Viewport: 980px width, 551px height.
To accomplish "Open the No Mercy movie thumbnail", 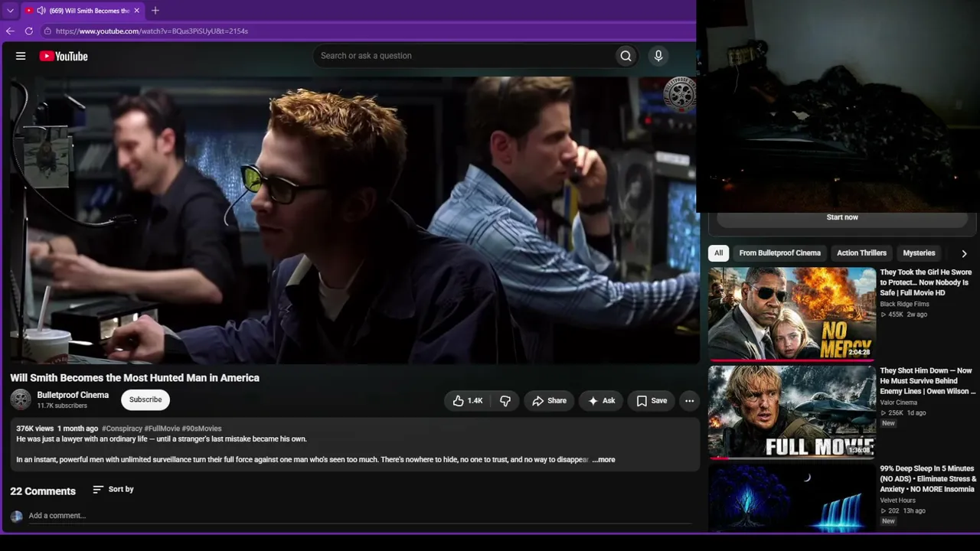I will 792,313.
